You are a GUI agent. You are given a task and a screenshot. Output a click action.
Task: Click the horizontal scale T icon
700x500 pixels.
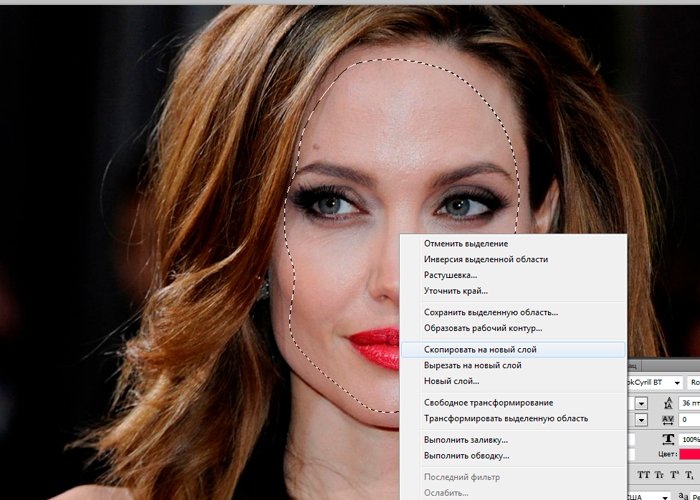coord(668,439)
